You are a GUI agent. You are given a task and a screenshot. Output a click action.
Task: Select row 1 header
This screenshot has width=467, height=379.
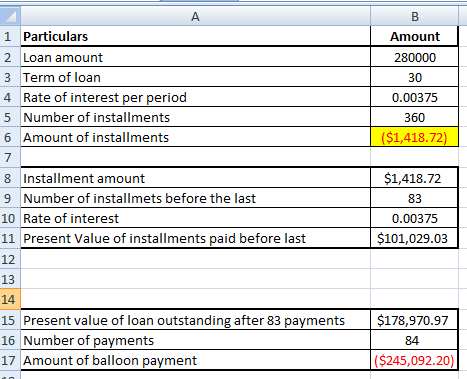[10, 36]
